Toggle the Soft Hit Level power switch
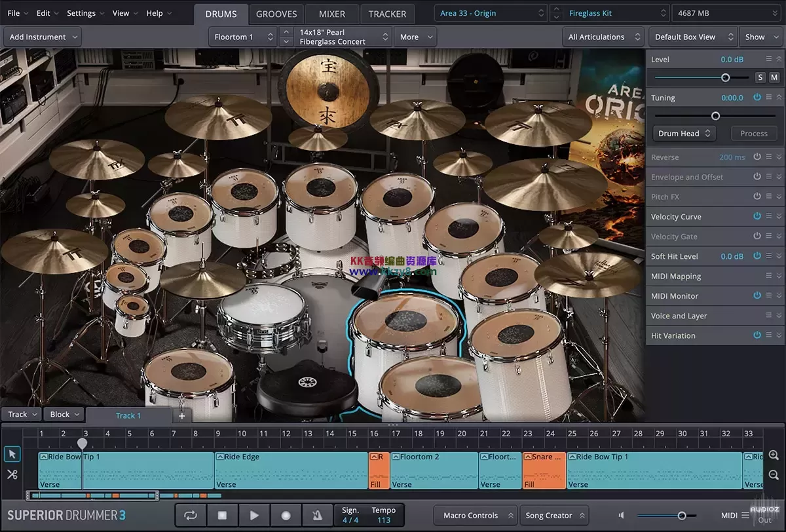 (757, 256)
